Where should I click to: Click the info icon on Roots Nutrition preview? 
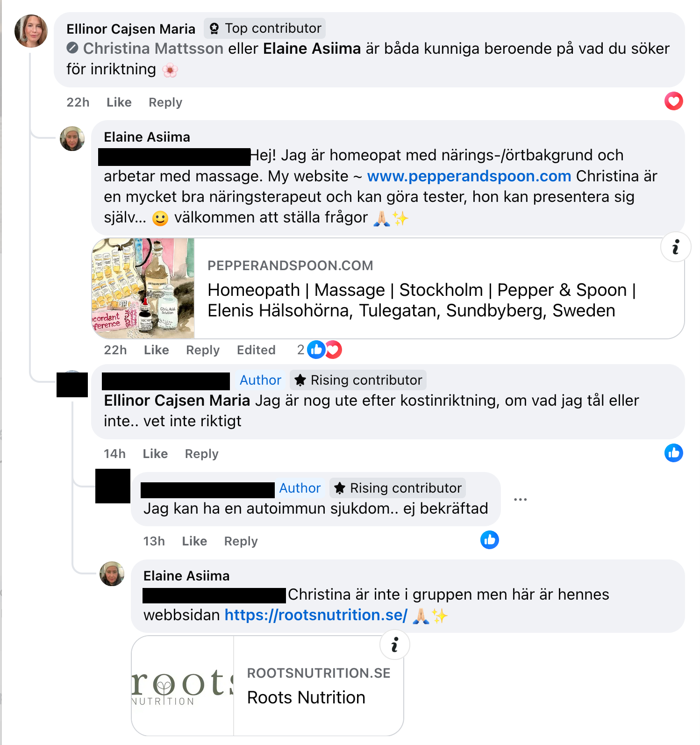click(x=395, y=645)
